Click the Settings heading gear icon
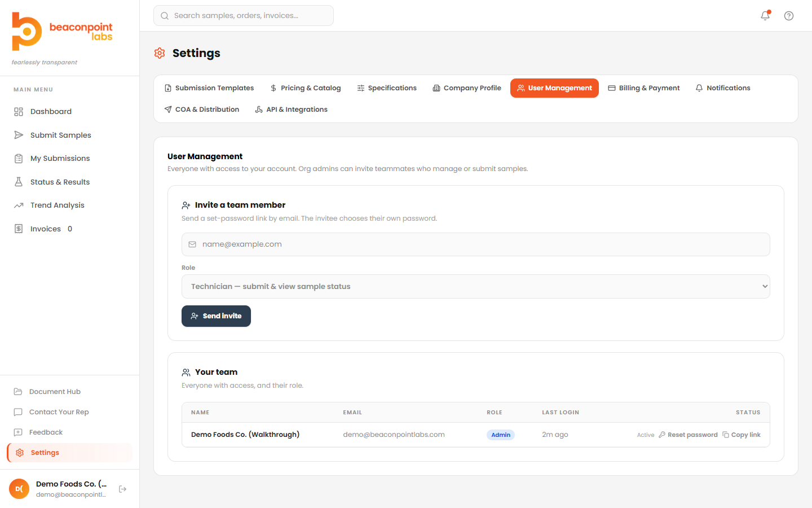 coord(160,53)
